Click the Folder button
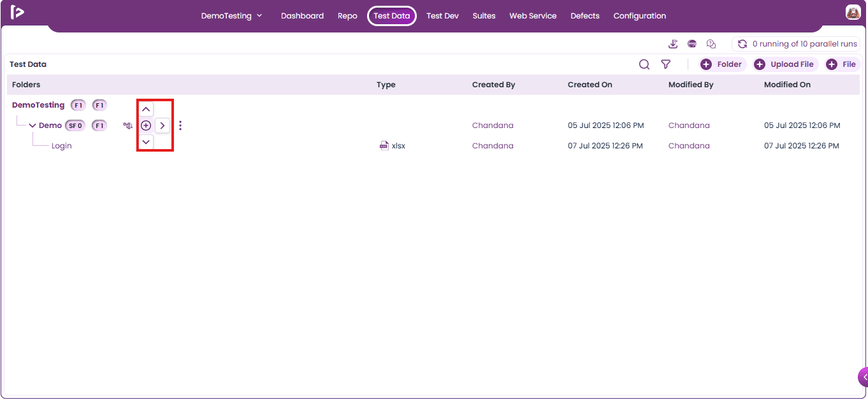 click(722, 64)
